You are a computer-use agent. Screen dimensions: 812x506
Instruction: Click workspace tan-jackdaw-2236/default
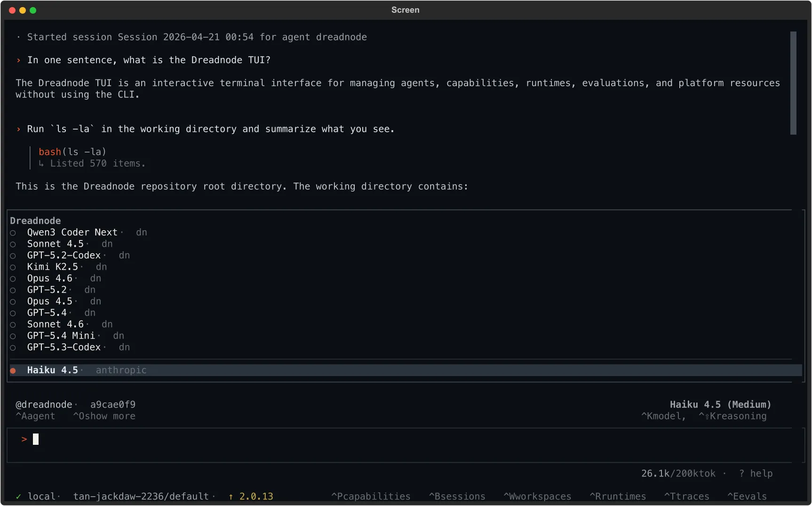(141, 496)
